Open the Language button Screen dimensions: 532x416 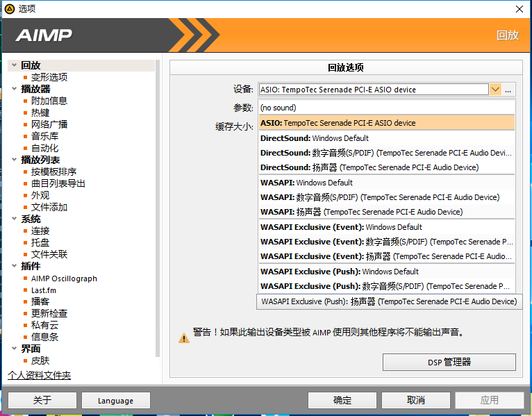tap(116, 401)
